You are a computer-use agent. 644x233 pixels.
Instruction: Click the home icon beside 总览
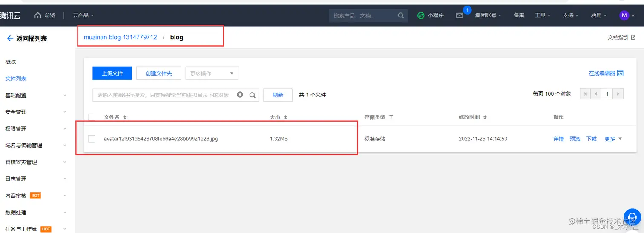pyautogui.click(x=38, y=15)
